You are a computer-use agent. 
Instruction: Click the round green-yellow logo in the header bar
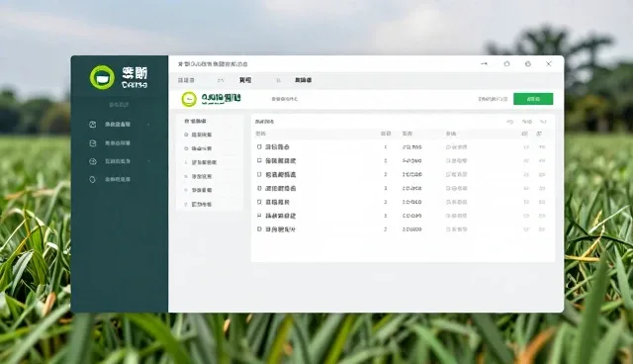(189, 99)
